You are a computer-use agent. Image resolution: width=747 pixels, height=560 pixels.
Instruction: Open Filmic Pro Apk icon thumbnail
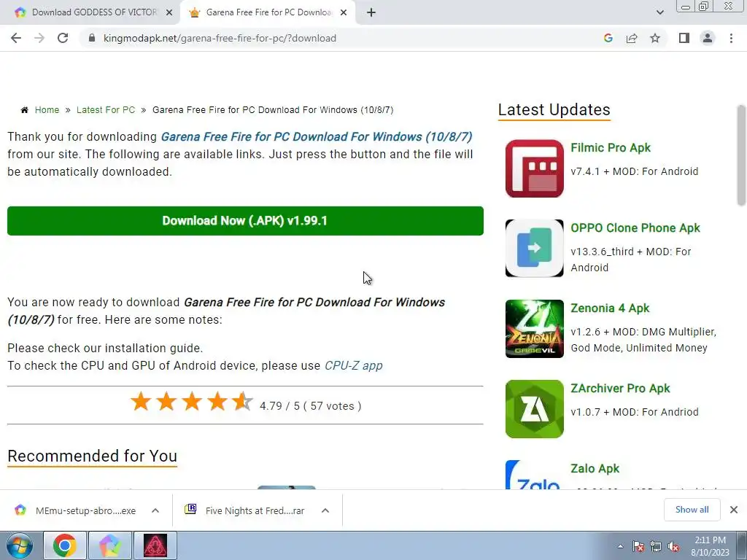click(535, 168)
